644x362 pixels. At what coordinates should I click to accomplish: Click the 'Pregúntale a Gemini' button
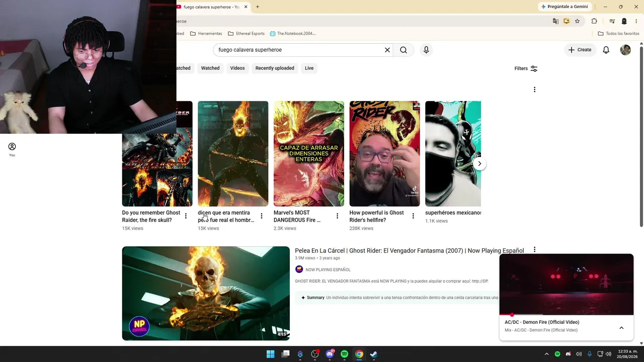coord(565,7)
